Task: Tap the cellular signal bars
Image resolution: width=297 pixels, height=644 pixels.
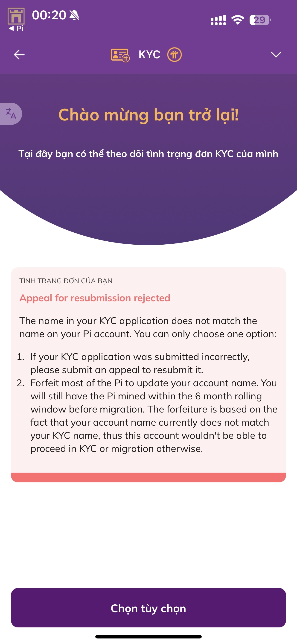Action: pyautogui.click(x=218, y=20)
